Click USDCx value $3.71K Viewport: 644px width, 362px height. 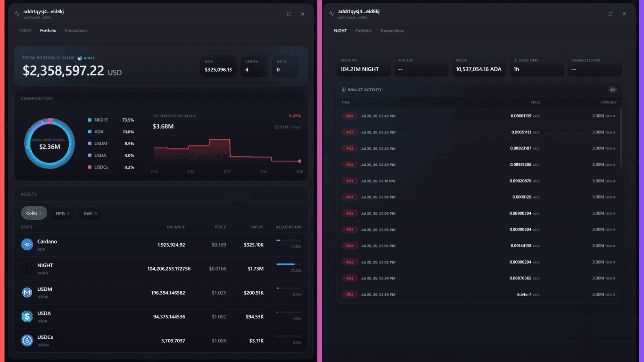pyautogui.click(x=256, y=341)
